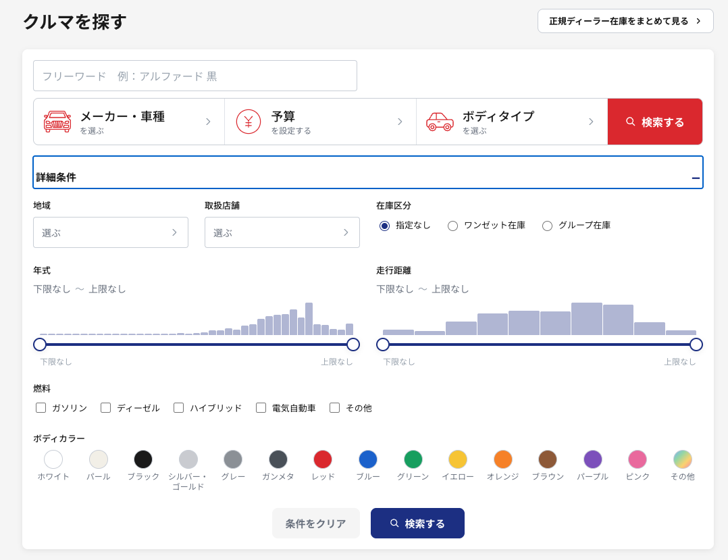This screenshot has height=560, width=728.
Task: Collapse 詳細条件 using the minus icon
Action: 696,178
